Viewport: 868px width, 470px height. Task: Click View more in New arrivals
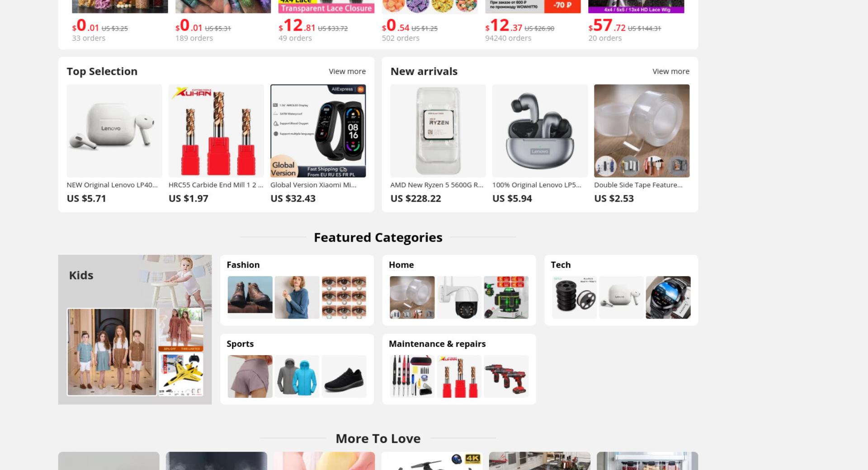[671, 71]
